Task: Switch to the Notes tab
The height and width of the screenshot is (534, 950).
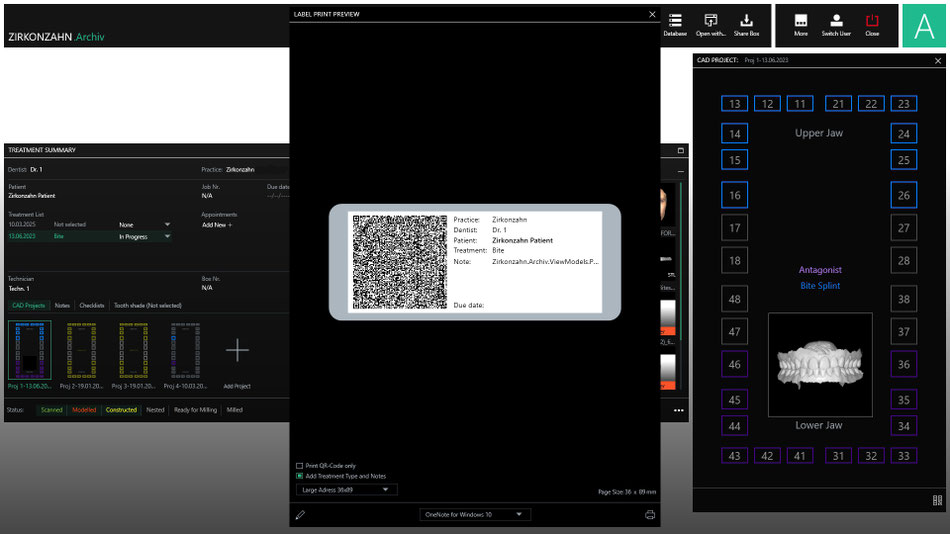Action: 62,305
